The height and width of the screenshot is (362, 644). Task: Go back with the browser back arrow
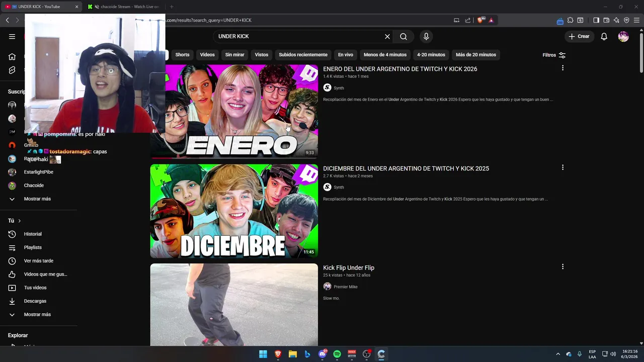[x=8, y=20]
